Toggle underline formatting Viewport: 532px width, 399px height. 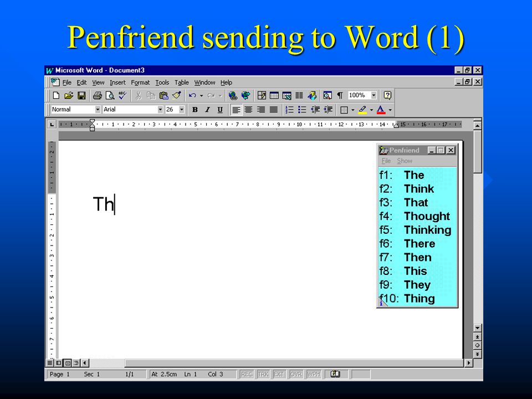coord(220,110)
